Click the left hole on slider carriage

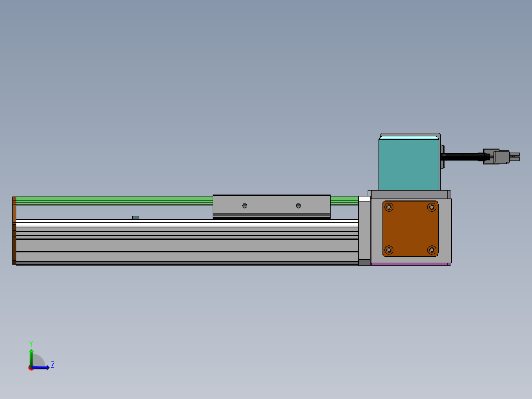coord(245,206)
